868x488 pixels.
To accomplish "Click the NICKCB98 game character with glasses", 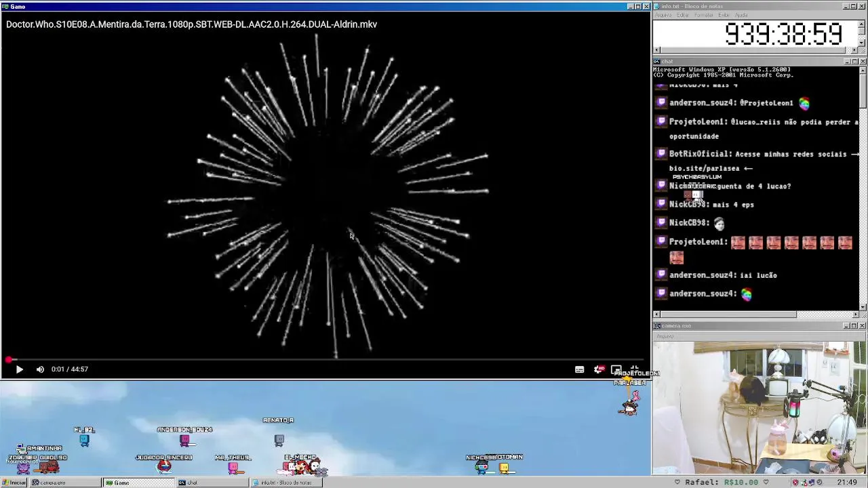I will pyautogui.click(x=481, y=466).
